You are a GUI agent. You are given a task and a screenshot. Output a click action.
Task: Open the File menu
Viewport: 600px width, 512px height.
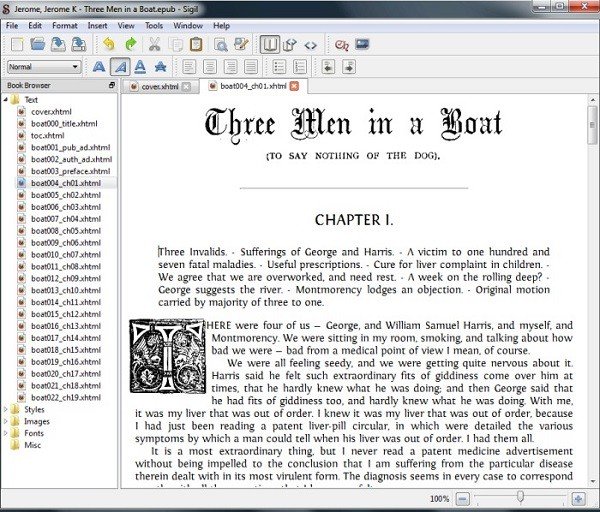12,26
